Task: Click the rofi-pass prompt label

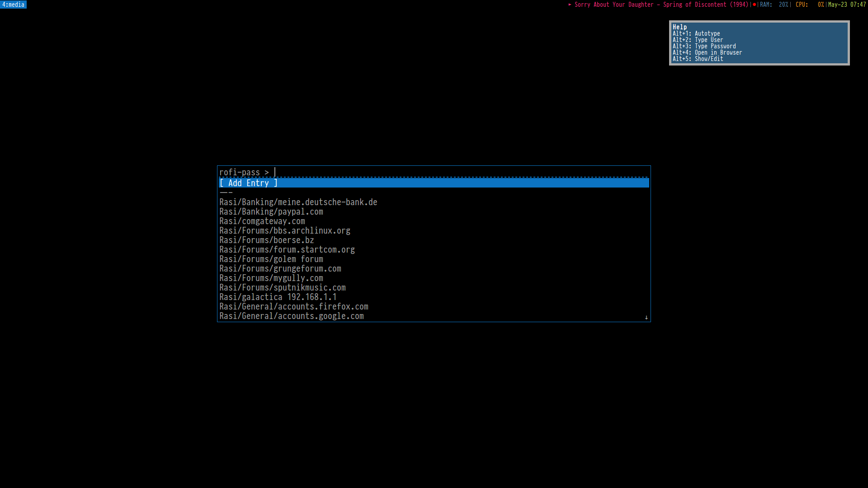Action: click(244, 172)
